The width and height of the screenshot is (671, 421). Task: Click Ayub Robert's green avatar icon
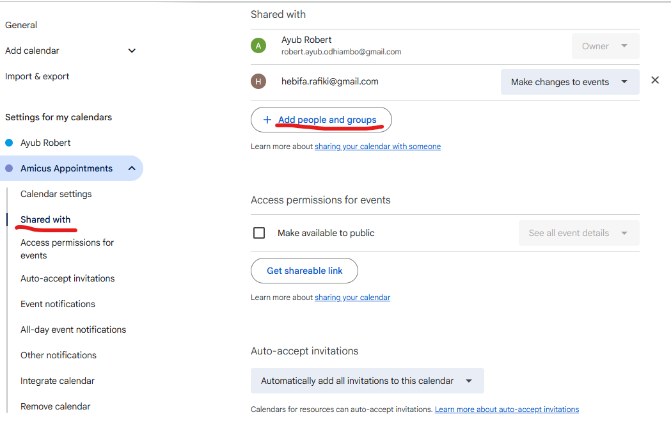259,46
